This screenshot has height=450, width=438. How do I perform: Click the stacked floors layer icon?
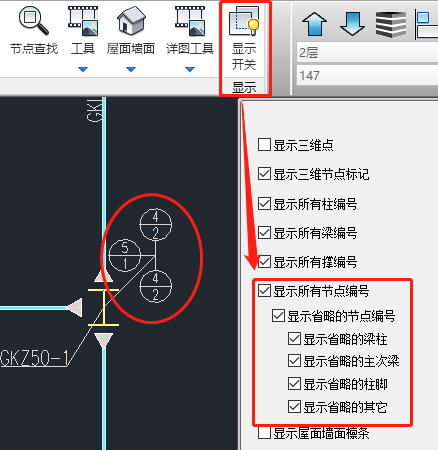[x=391, y=25]
